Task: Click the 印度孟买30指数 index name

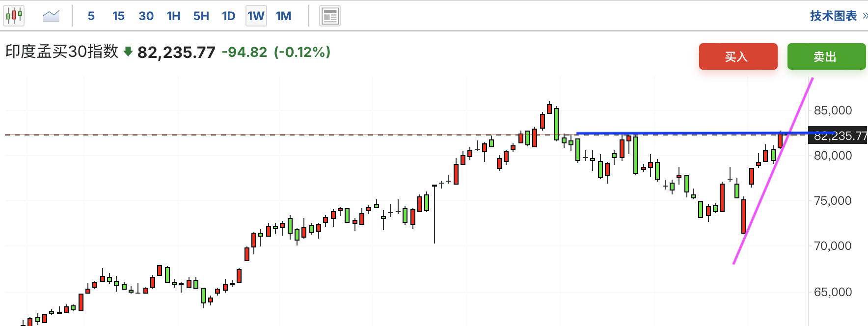Action: (62, 51)
